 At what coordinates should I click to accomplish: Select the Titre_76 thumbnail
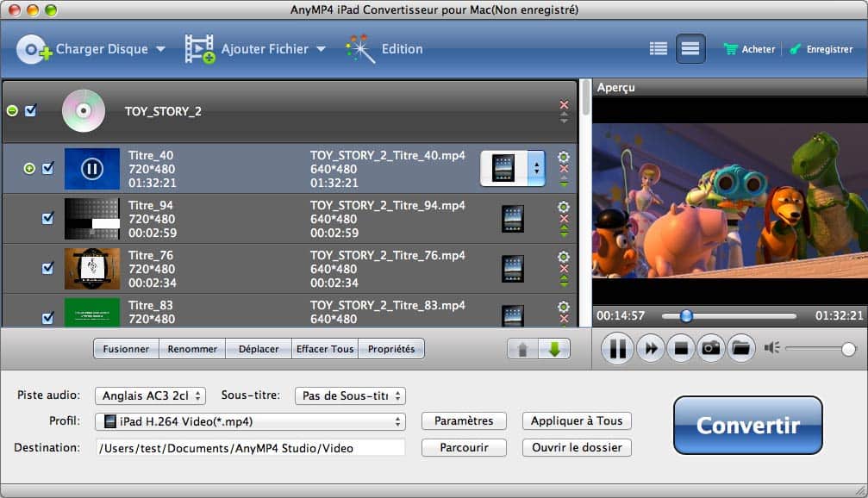coord(92,268)
